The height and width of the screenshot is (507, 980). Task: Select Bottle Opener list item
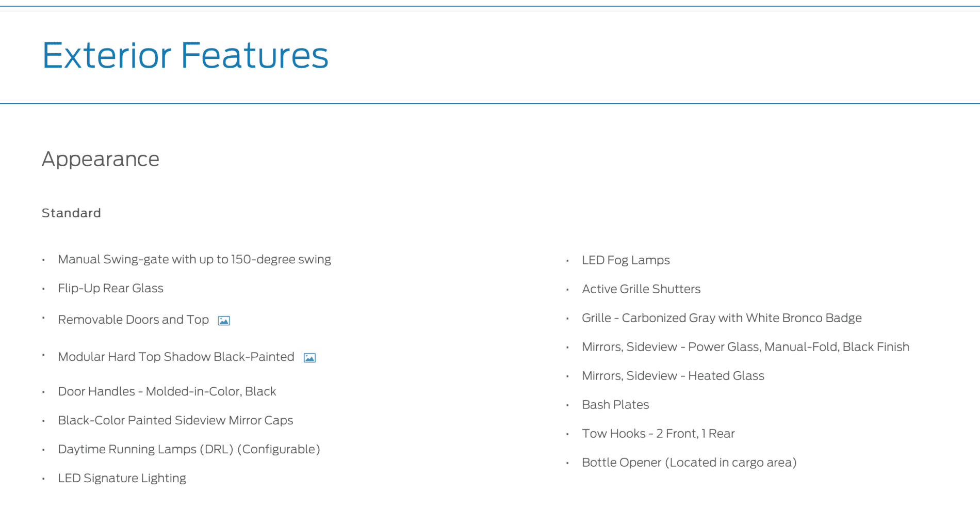tap(689, 463)
